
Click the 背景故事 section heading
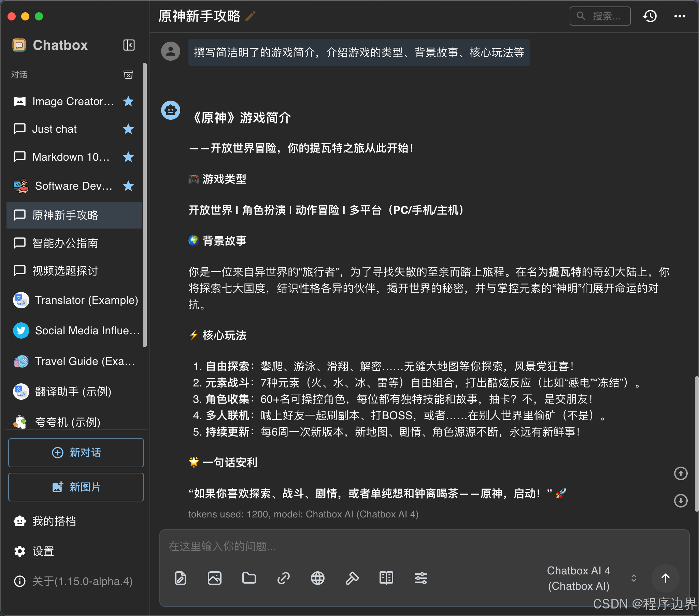click(x=217, y=241)
